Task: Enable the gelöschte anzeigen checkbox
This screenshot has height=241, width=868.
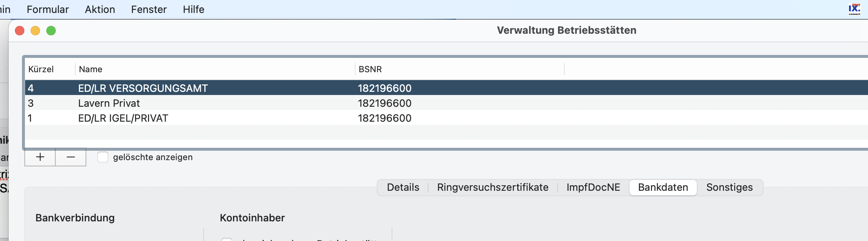Action: click(103, 157)
